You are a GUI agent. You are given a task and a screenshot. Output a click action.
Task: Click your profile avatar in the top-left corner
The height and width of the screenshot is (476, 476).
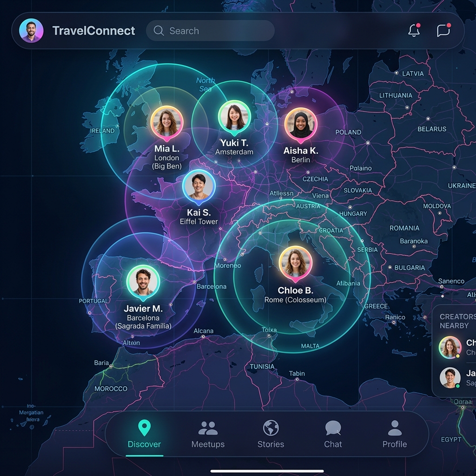click(x=32, y=31)
